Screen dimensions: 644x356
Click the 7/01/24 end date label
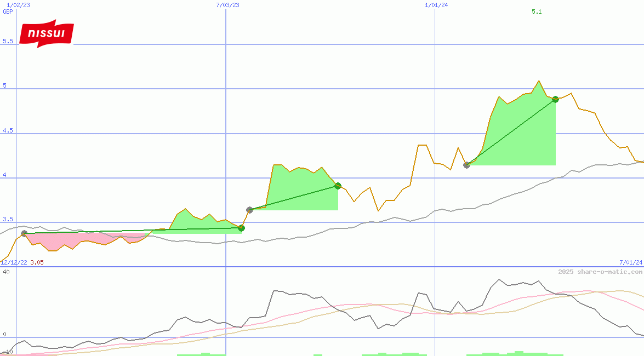pos(631,262)
